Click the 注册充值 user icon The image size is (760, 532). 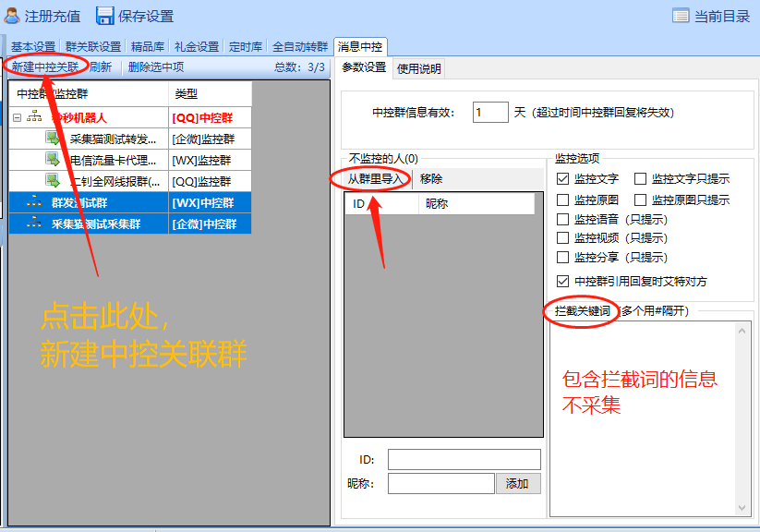tap(12, 15)
